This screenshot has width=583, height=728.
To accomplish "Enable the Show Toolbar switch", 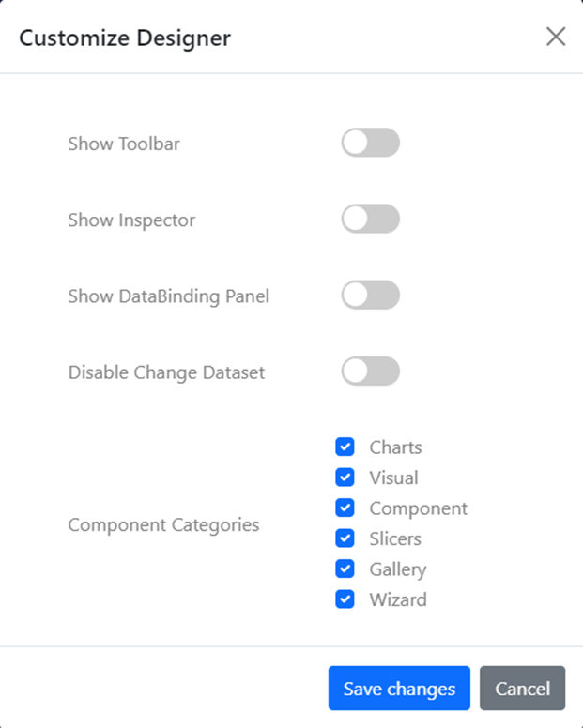I will coord(370,143).
